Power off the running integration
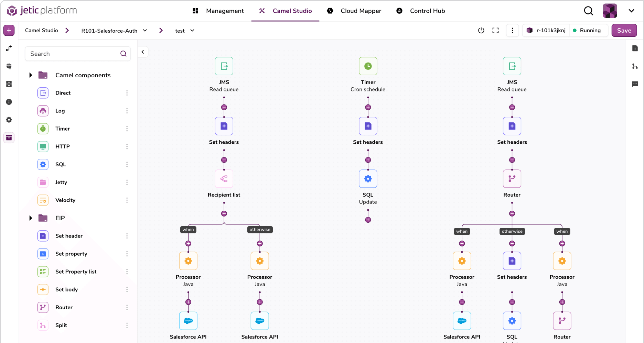Screen dimensions: 644x343 [481, 30]
